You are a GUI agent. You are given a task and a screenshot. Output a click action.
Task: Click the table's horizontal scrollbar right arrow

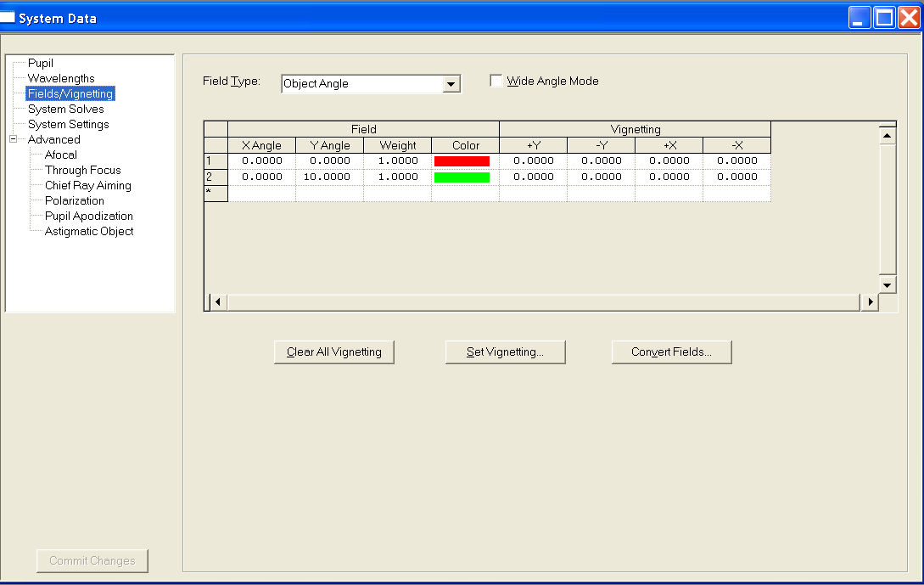coord(868,301)
